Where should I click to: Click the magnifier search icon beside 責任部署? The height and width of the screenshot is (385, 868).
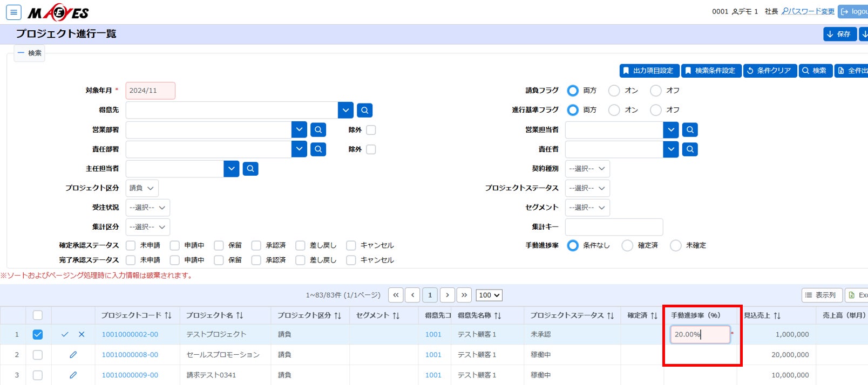(318, 149)
